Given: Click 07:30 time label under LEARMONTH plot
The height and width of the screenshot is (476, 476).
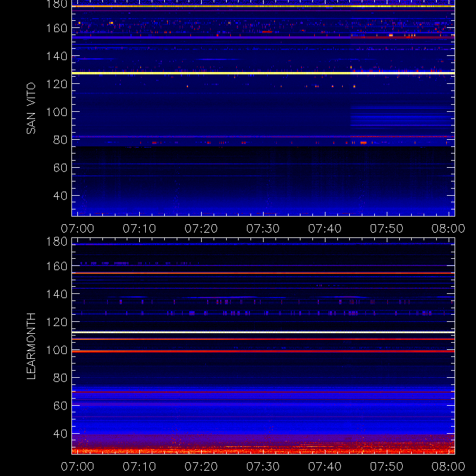Looking at the screenshot, I should tap(263, 466).
